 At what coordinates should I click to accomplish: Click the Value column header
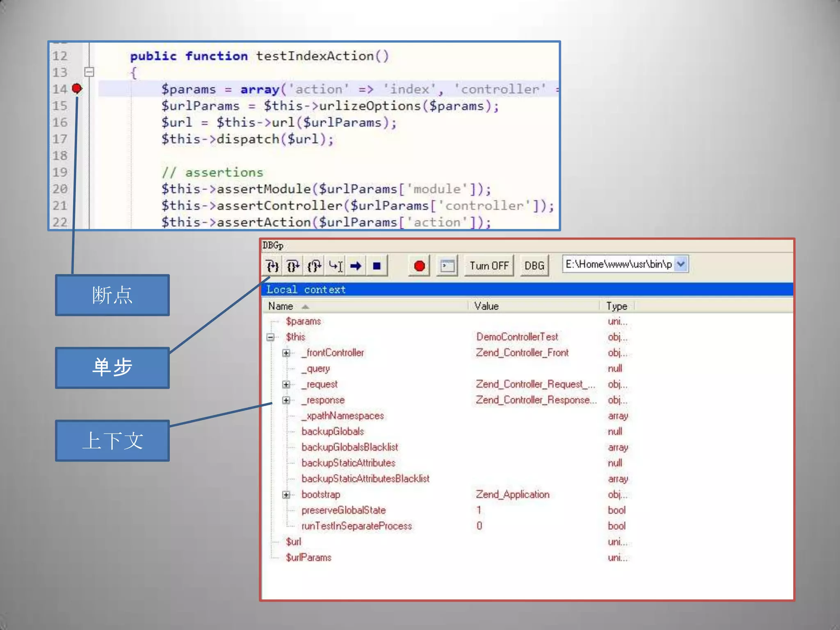(x=486, y=306)
